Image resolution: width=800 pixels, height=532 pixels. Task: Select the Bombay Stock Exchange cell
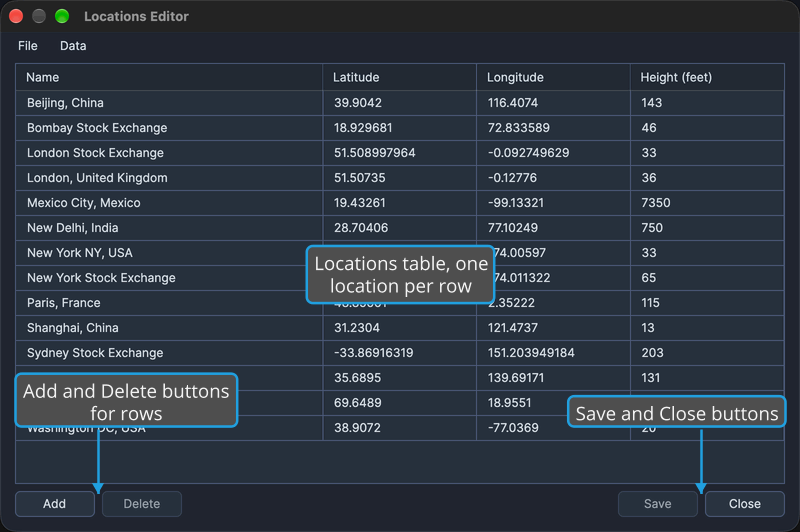pos(169,128)
